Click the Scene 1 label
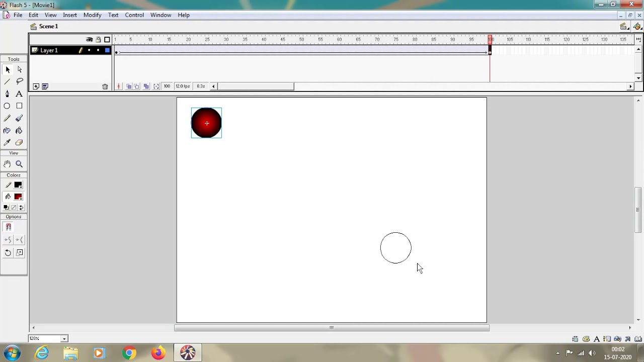Screen dimensions: 644x362 [48, 27]
